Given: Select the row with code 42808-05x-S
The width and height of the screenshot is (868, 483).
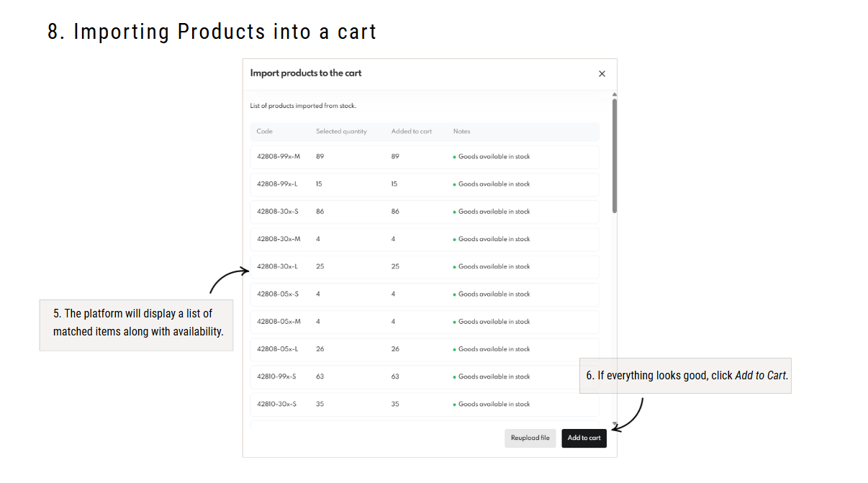Looking at the screenshot, I should pyautogui.click(x=424, y=294).
